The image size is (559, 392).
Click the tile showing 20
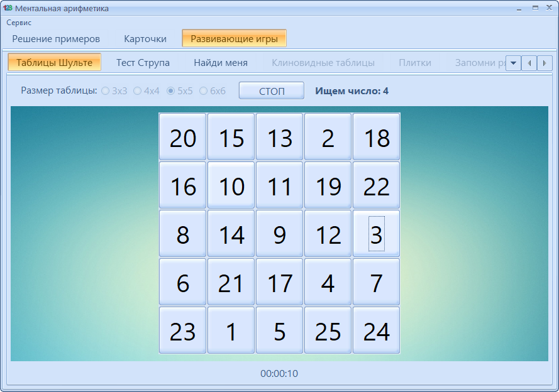[x=182, y=137]
